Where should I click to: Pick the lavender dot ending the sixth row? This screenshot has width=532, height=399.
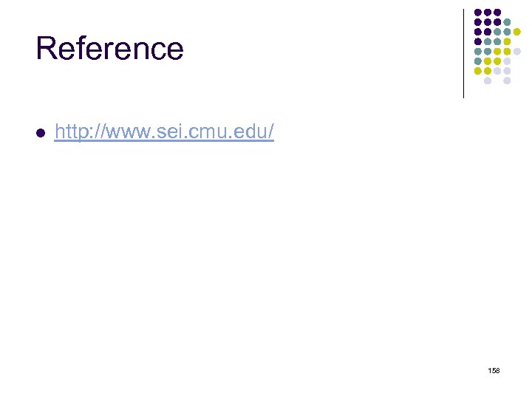click(507, 61)
